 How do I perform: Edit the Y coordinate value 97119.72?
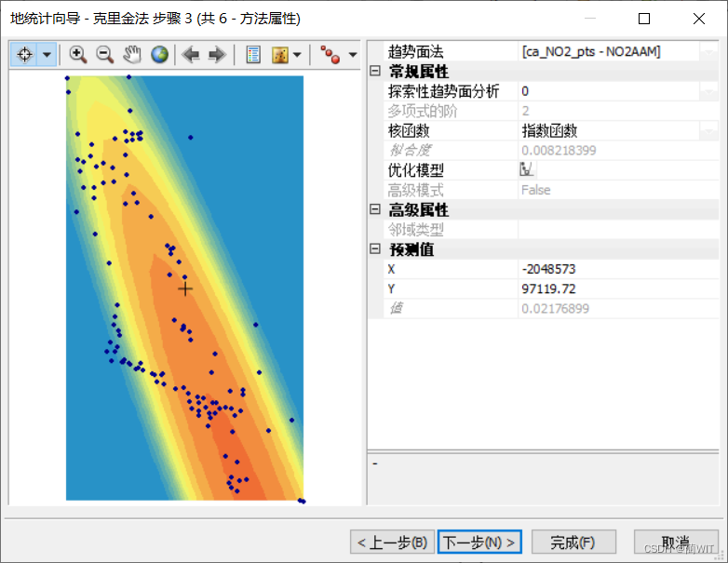click(x=618, y=288)
